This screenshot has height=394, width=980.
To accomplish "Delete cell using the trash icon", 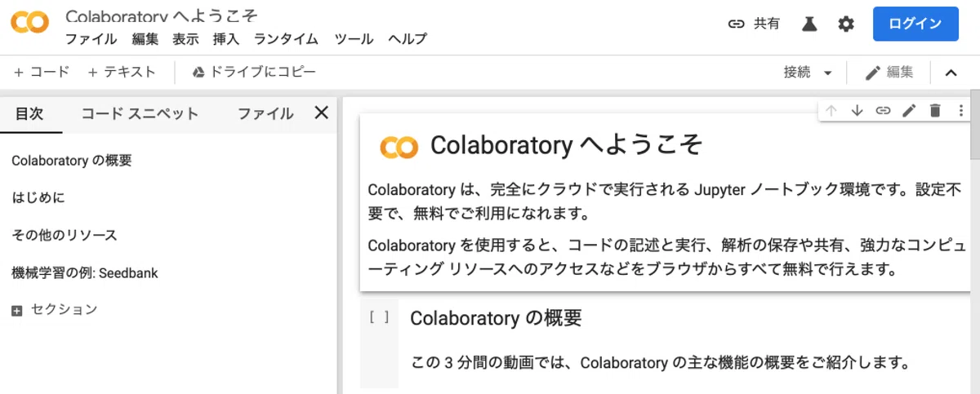I will (x=935, y=110).
